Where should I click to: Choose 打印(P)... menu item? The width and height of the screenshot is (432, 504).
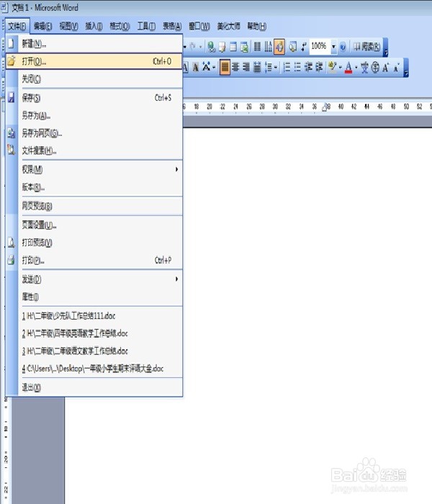[x=94, y=260]
